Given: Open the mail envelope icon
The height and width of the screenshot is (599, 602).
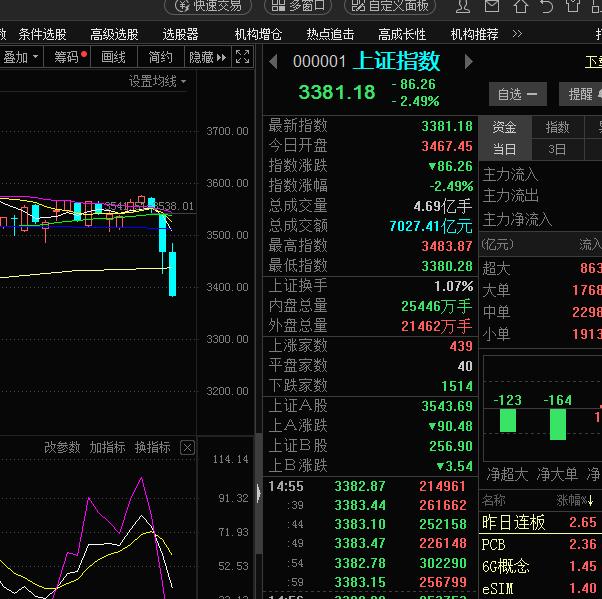Looking at the screenshot, I should (492, 6).
